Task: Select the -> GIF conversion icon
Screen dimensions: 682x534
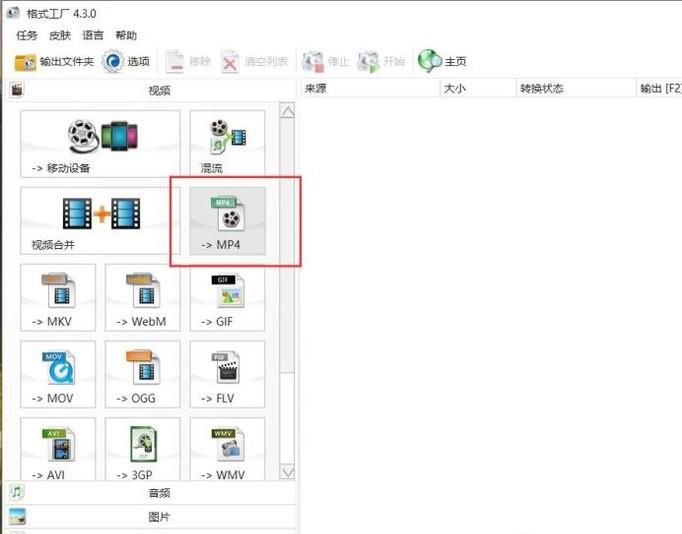Action: click(228, 297)
